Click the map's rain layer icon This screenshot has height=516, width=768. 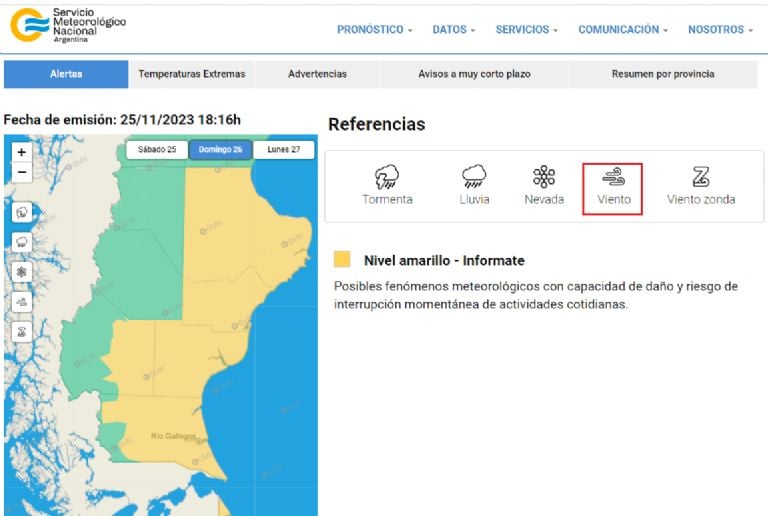pyautogui.click(x=22, y=242)
